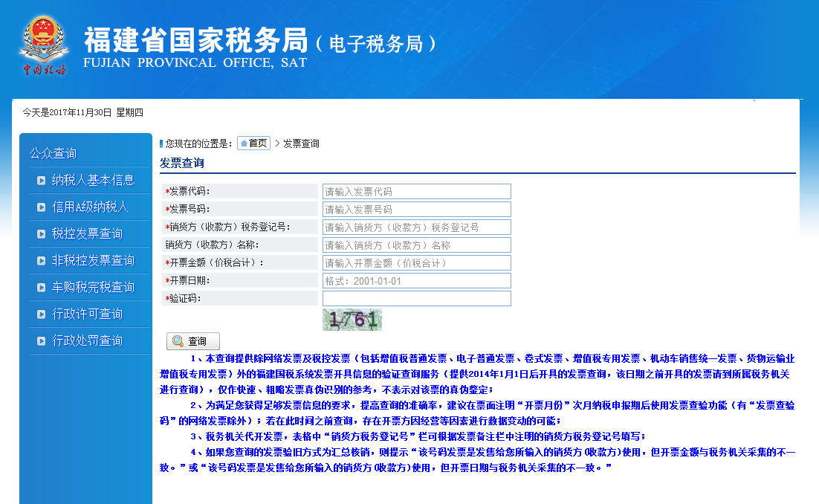
Task: Click the arrow icon beside 信用A级纳税人
Action: pos(42,207)
